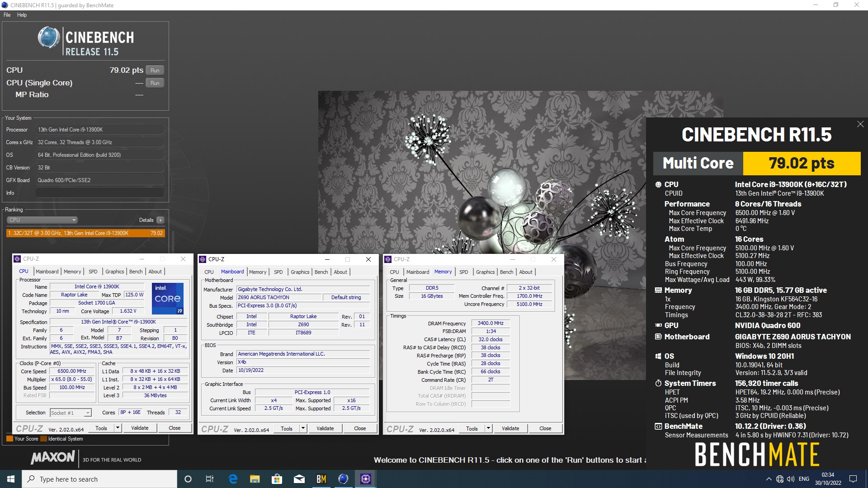Screen dimensions: 868x488
Task: Open Microsoft Store from taskbar
Action: coord(277,479)
